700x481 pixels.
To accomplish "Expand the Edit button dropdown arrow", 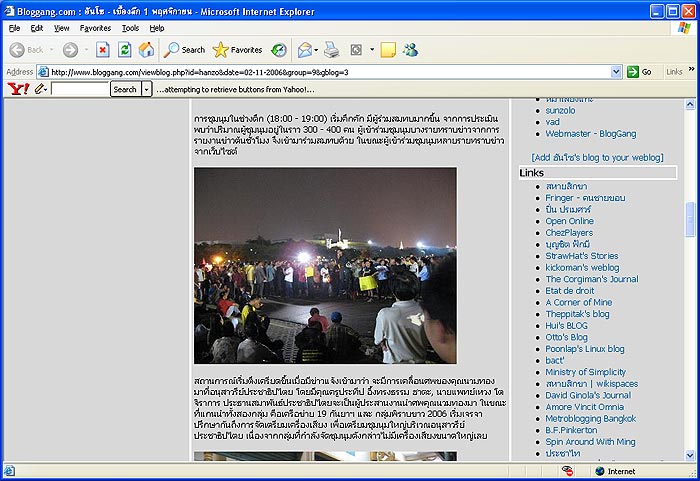I will point(372,50).
